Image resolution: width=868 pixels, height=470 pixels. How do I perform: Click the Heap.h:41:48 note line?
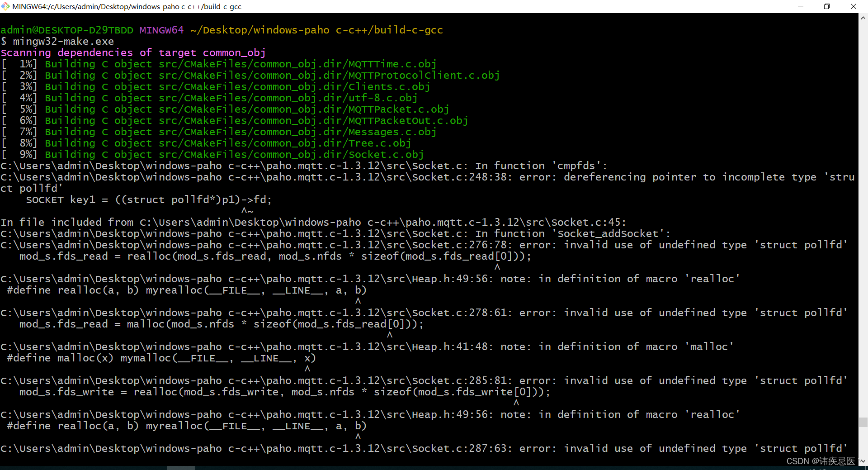[x=368, y=347]
